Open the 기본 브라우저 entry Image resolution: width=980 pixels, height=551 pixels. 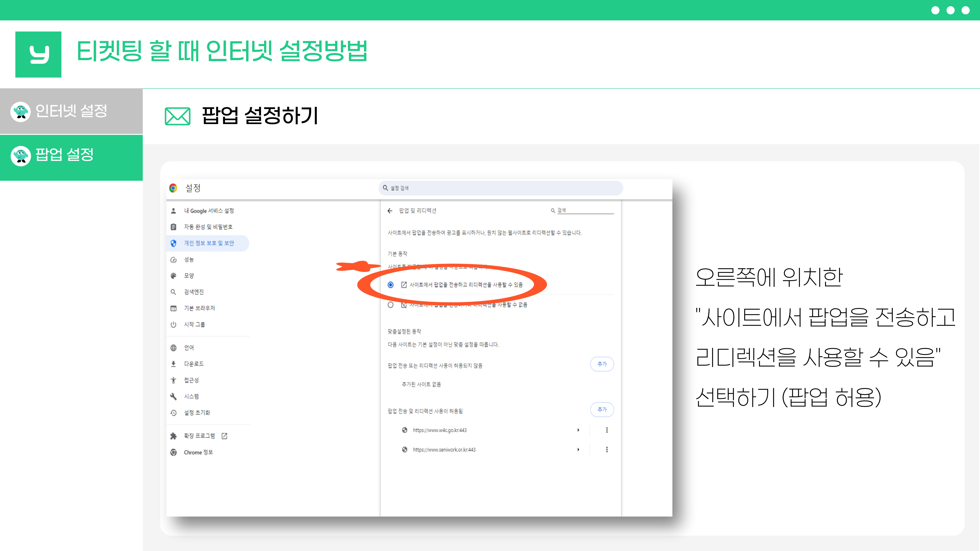[208, 308]
